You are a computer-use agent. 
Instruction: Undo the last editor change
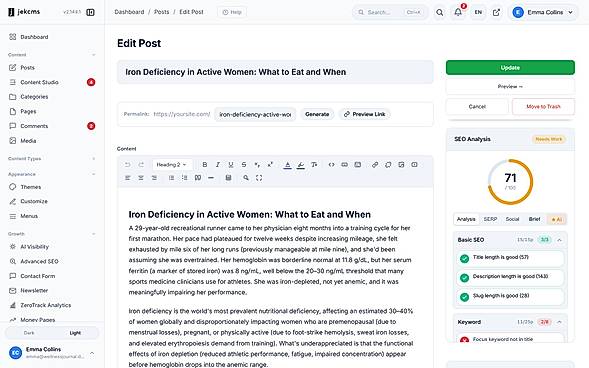coord(128,165)
